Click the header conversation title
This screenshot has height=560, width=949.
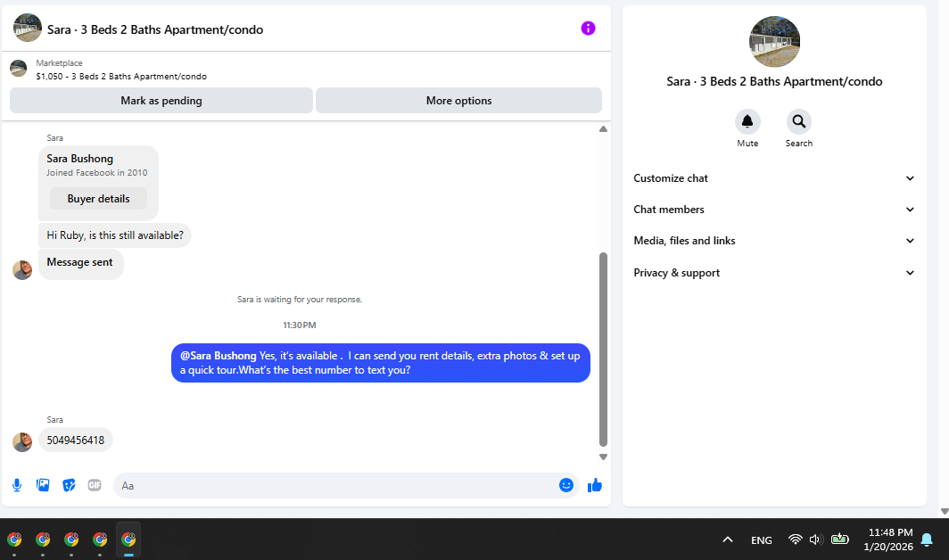click(155, 29)
